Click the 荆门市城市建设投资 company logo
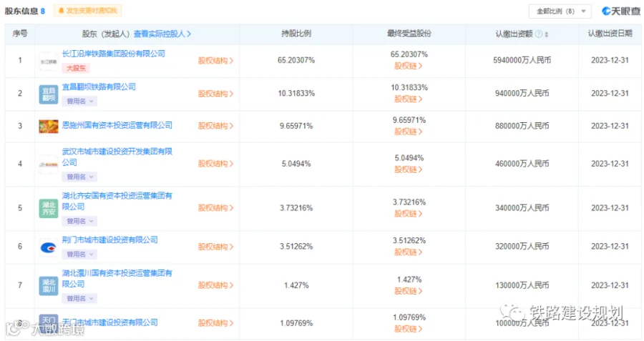 point(49,247)
